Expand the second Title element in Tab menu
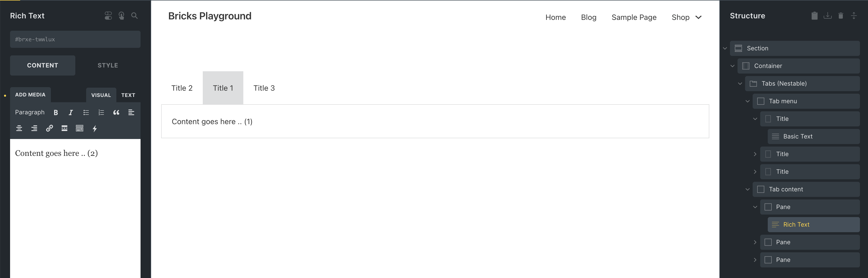 pyautogui.click(x=755, y=154)
